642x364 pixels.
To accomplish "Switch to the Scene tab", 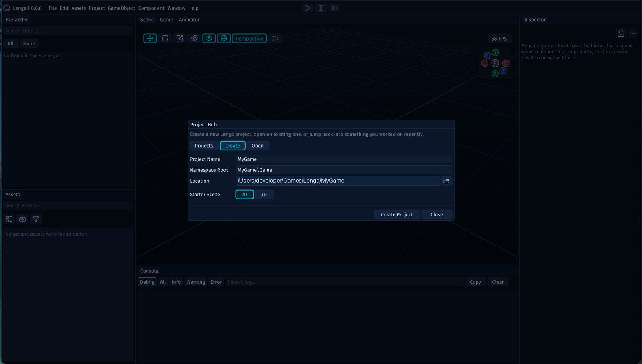I will (x=147, y=20).
